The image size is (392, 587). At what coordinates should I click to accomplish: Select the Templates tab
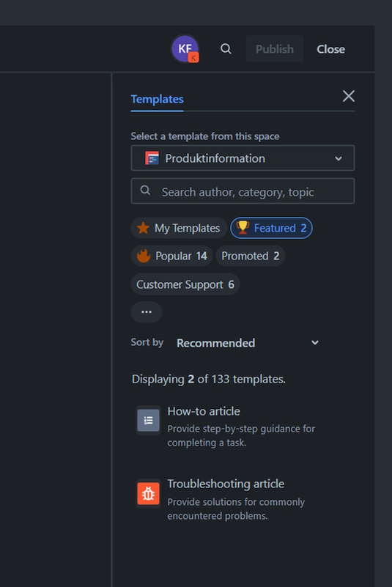click(x=158, y=99)
